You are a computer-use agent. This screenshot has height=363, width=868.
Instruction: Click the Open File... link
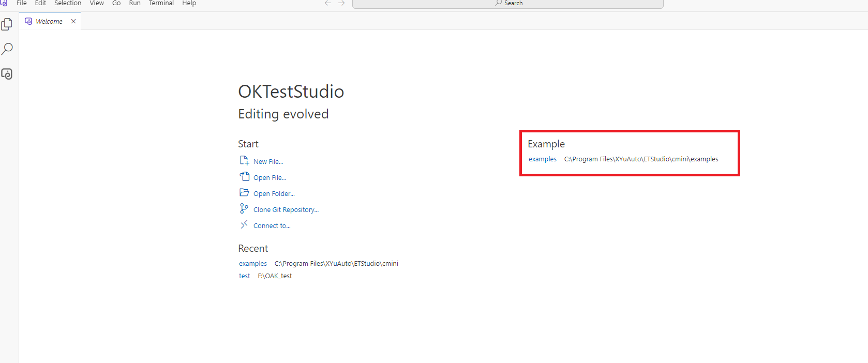click(270, 178)
